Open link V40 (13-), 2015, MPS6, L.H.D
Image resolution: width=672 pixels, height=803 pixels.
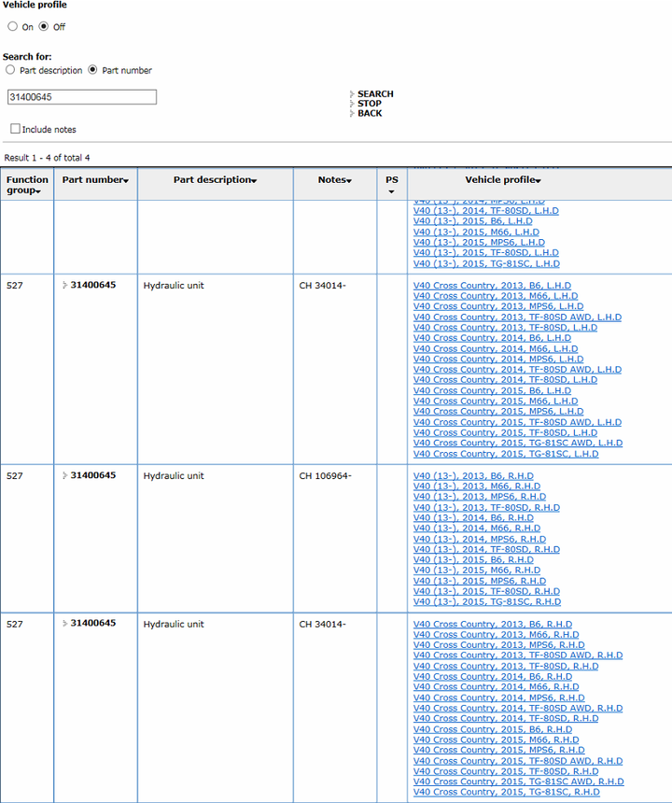click(x=479, y=242)
